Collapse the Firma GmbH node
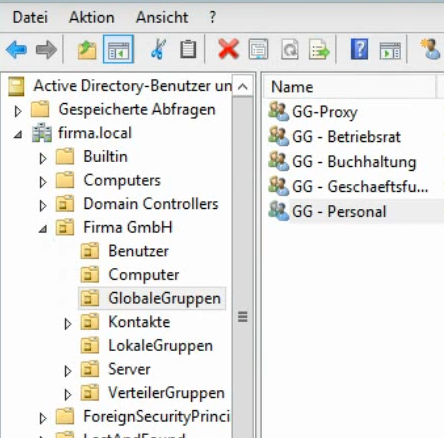 point(43,229)
